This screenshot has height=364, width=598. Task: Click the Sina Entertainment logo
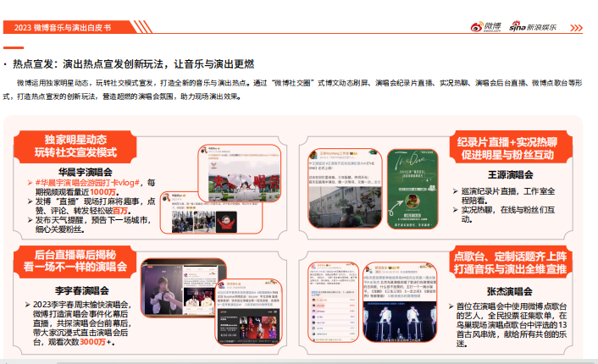point(535,26)
